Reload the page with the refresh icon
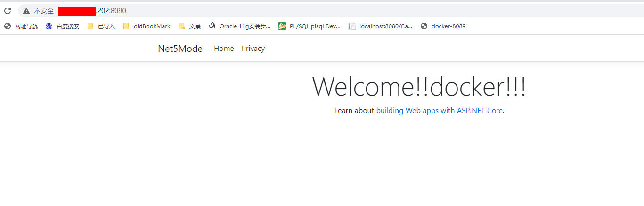 pos(8,10)
